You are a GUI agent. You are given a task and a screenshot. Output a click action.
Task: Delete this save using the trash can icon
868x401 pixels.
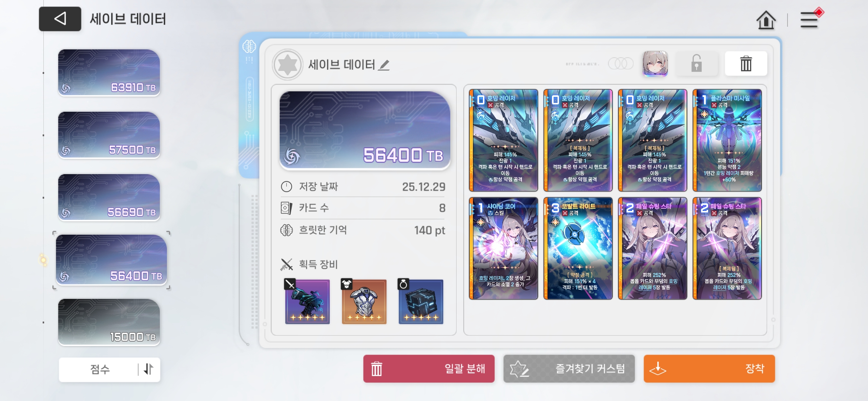pos(746,63)
